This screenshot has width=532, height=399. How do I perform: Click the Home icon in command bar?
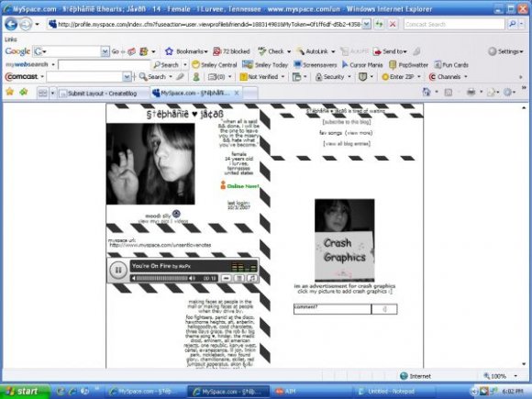(427, 92)
